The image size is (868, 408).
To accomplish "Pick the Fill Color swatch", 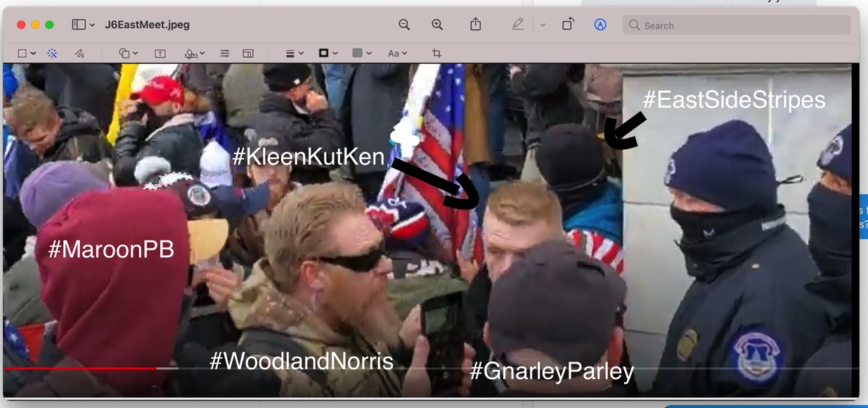I will click(357, 53).
